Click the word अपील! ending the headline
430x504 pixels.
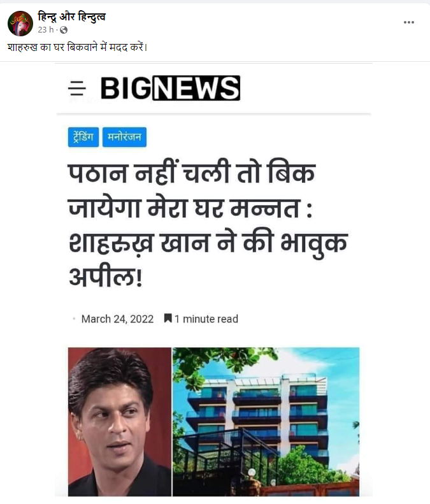click(x=105, y=277)
